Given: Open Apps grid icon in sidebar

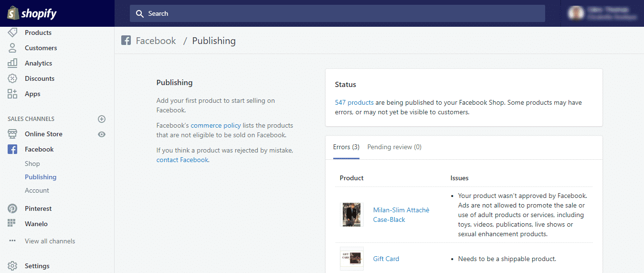Looking at the screenshot, I should pos(12,94).
